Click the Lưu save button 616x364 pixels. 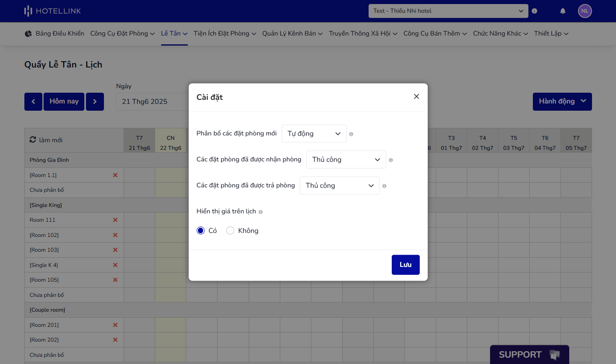coord(405,265)
